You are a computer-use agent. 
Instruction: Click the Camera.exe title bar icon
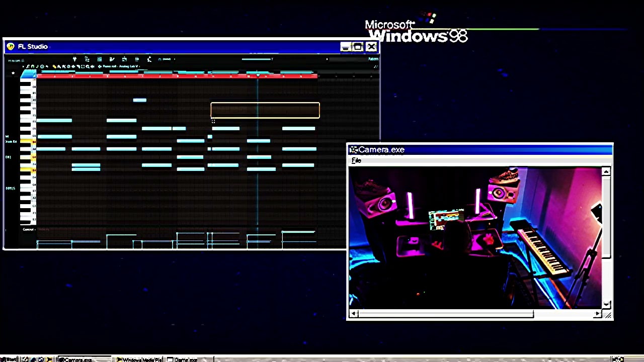[x=353, y=150]
